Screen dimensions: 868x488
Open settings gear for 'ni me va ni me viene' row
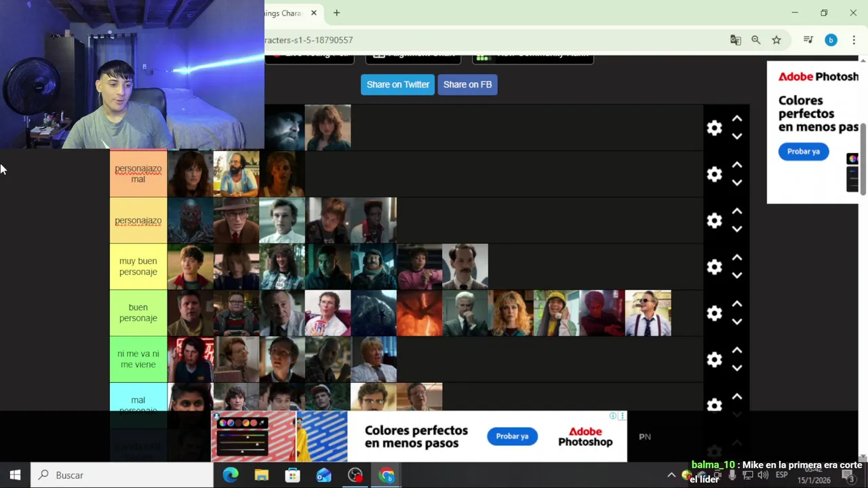[714, 359]
